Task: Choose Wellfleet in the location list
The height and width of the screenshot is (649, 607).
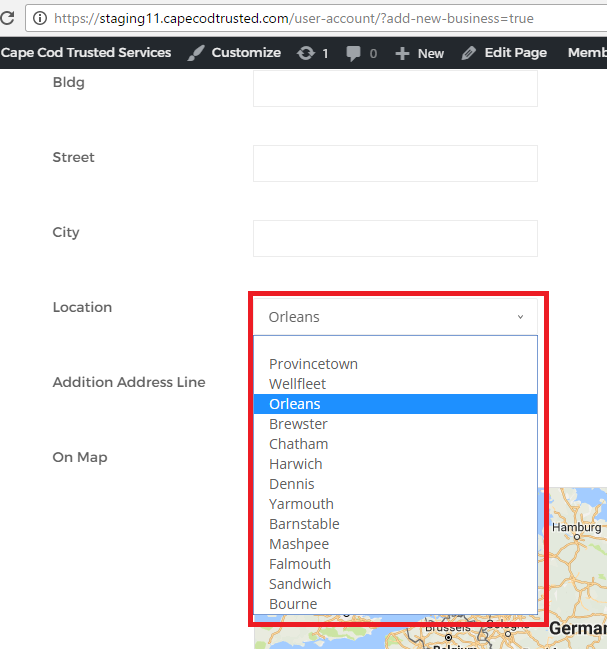Action: 297,384
